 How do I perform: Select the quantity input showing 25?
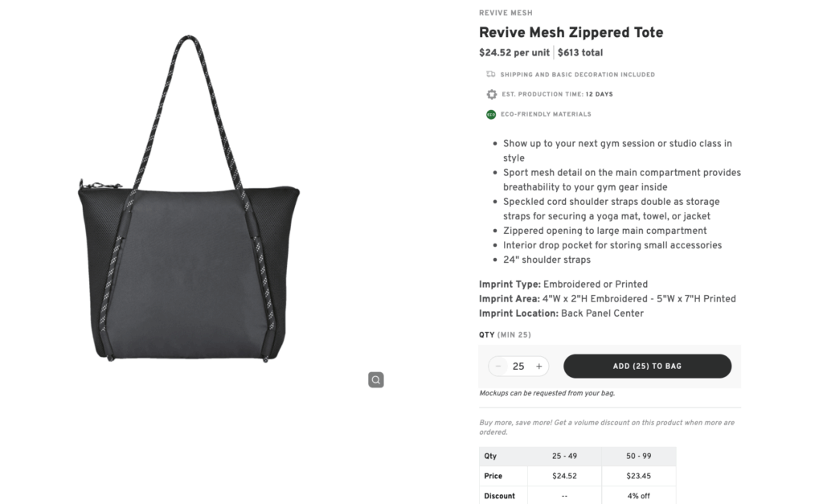pos(518,366)
